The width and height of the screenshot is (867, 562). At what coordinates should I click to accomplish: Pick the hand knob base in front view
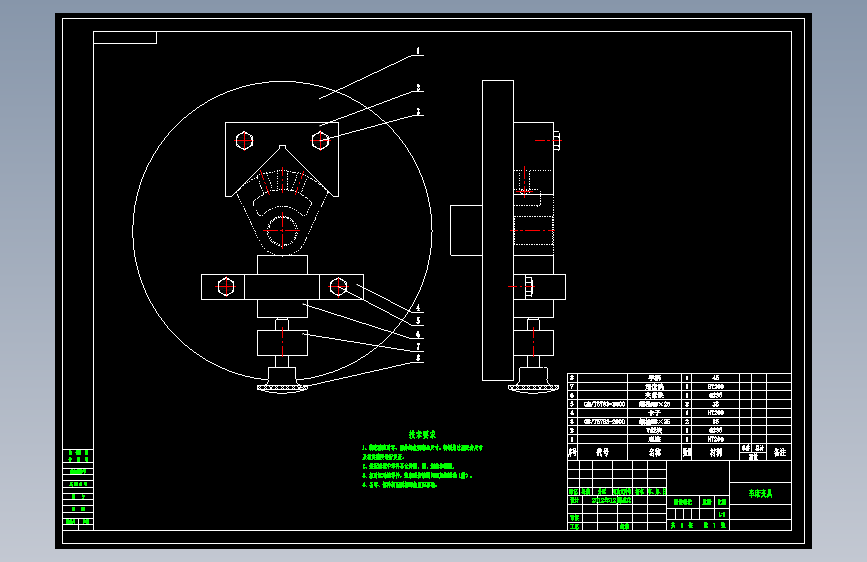(283, 387)
